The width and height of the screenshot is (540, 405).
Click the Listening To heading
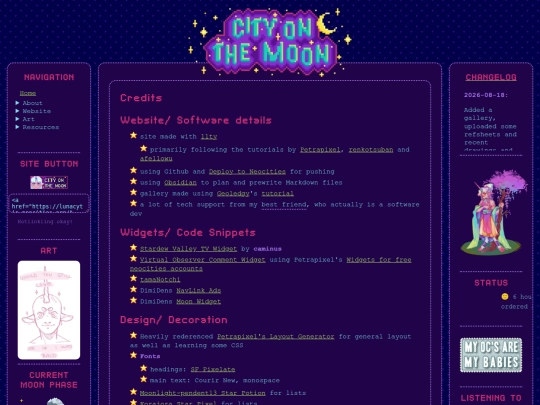tap(491, 398)
